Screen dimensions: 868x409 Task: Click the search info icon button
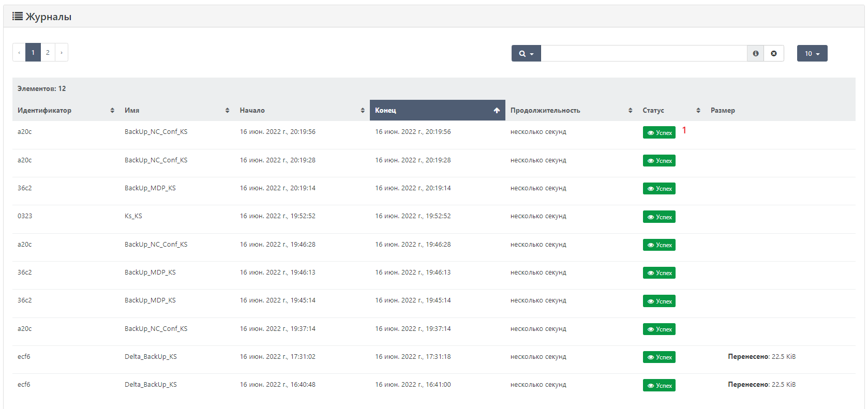click(756, 53)
